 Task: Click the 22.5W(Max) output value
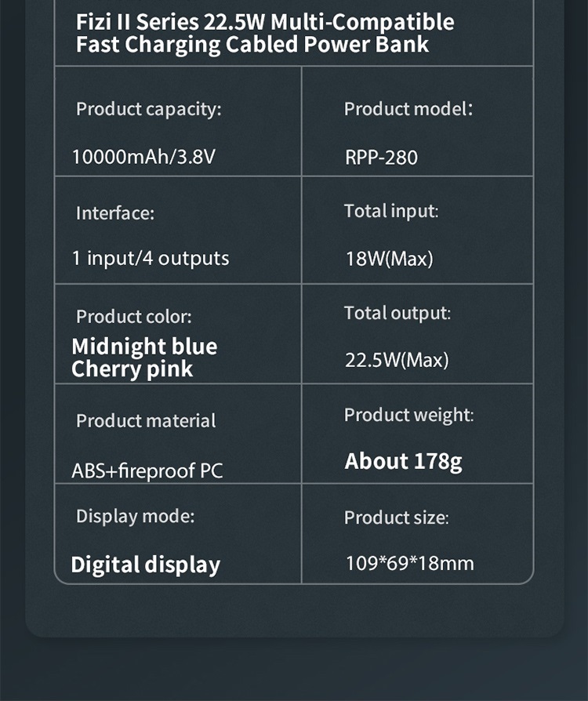click(397, 361)
